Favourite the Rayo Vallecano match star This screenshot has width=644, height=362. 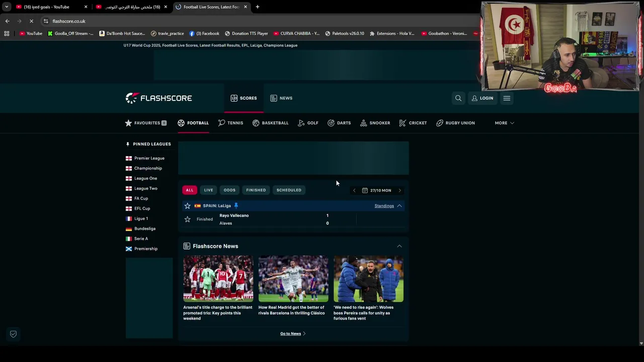click(x=188, y=219)
